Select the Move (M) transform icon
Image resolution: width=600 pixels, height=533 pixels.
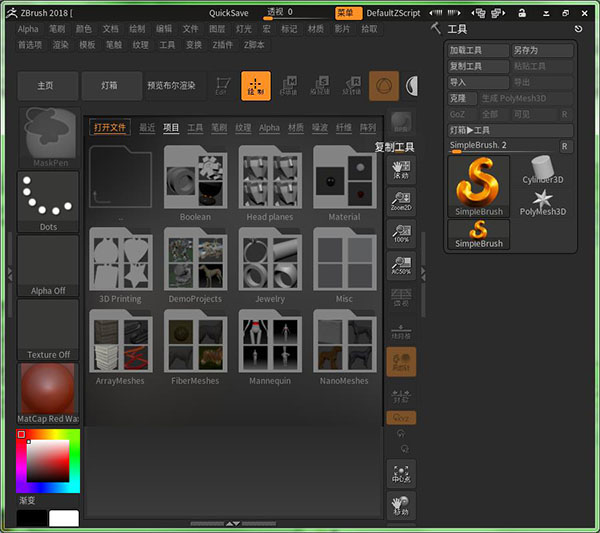[288, 86]
